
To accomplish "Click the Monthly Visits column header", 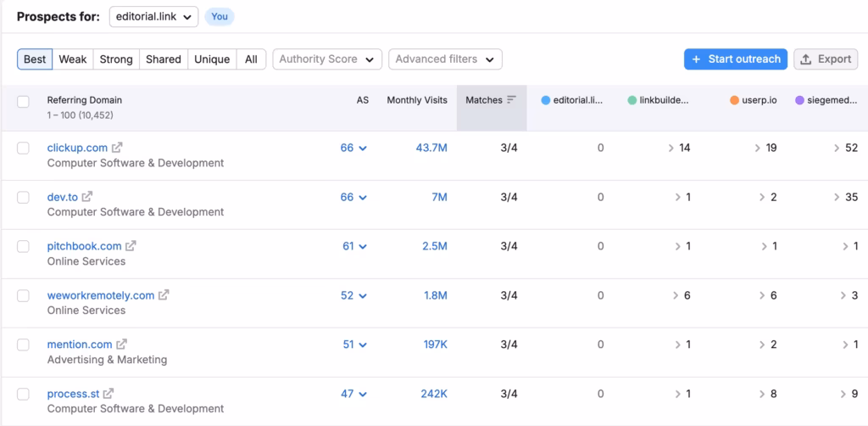I will tap(417, 100).
